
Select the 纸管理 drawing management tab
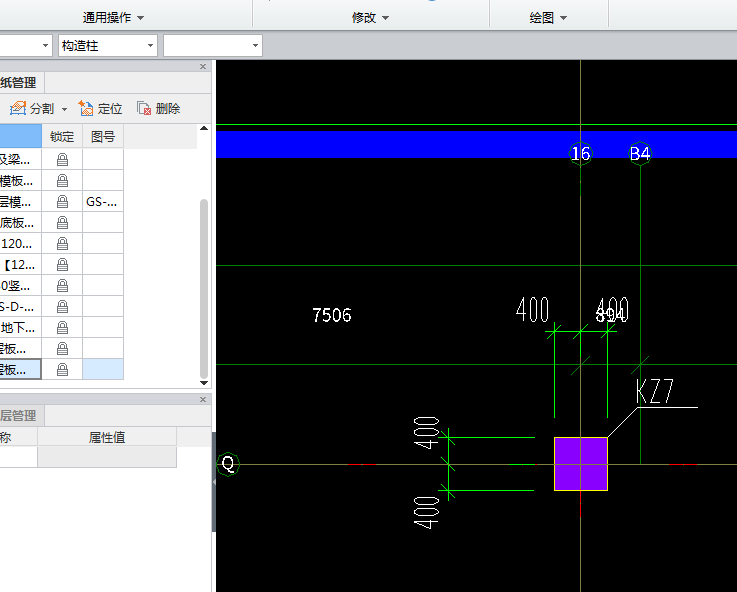[x=22, y=83]
